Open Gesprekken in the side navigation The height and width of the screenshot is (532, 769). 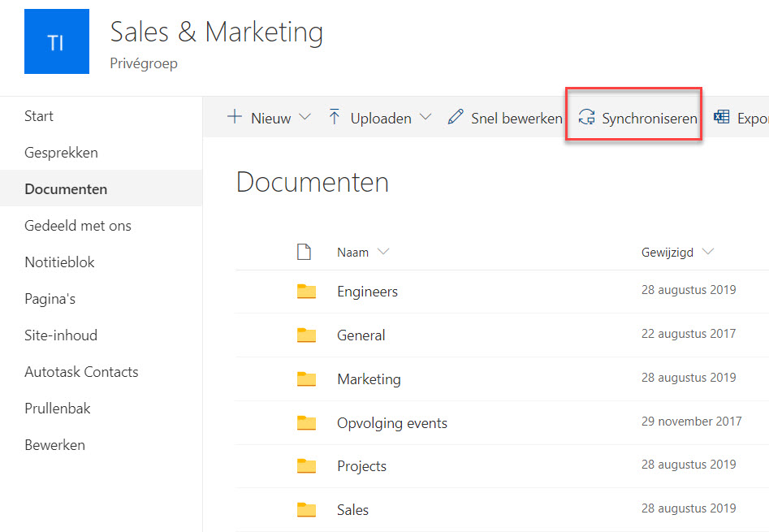click(61, 153)
